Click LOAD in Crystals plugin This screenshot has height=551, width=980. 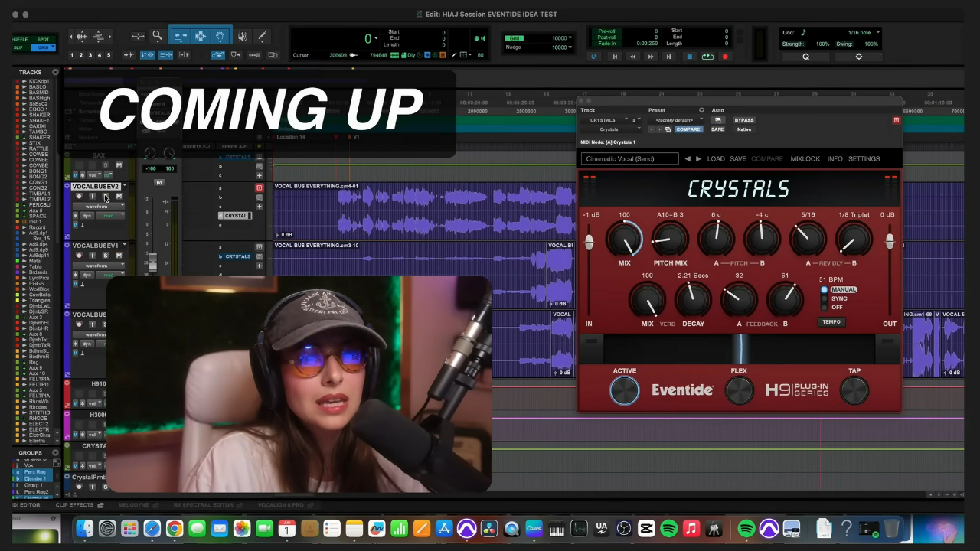click(716, 159)
